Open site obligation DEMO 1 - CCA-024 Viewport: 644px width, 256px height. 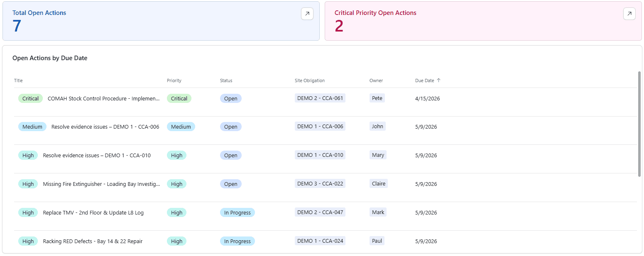click(320, 241)
